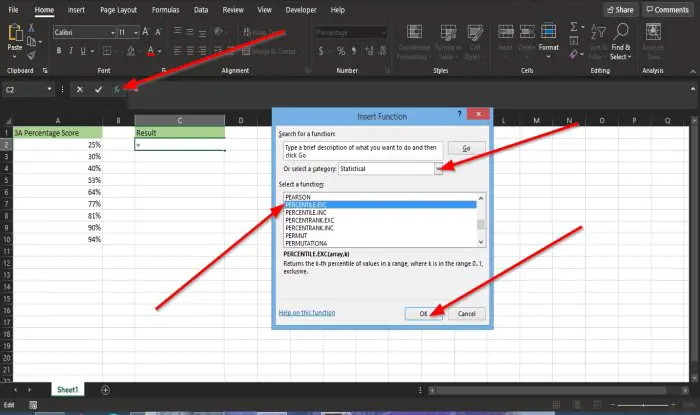Open the Name Box dropdown arrow

click(49, 89)
